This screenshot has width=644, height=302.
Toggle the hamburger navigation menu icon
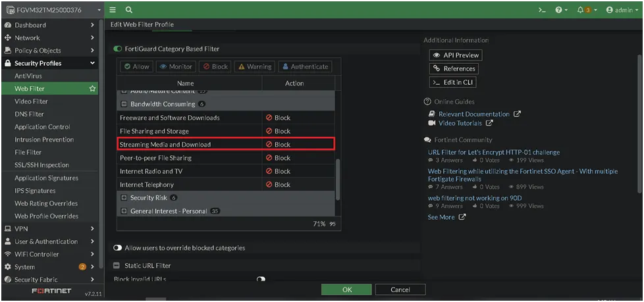(113, 10)
